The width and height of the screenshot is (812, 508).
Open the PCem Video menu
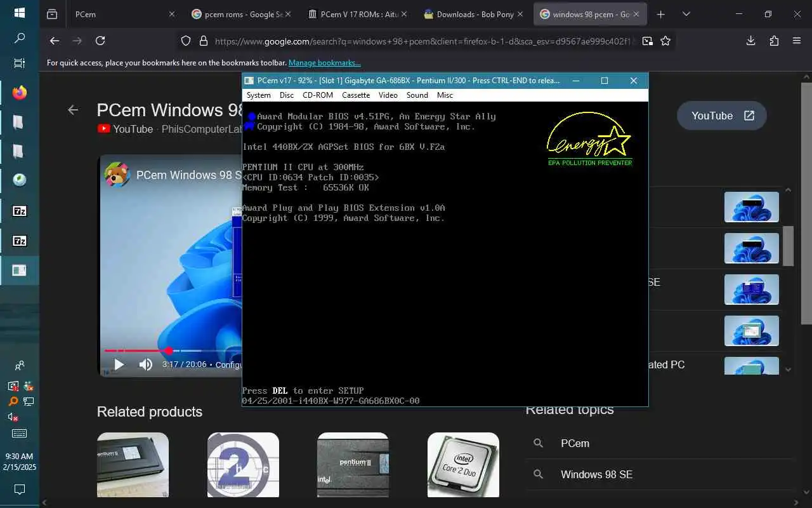(x=388, y=95)
